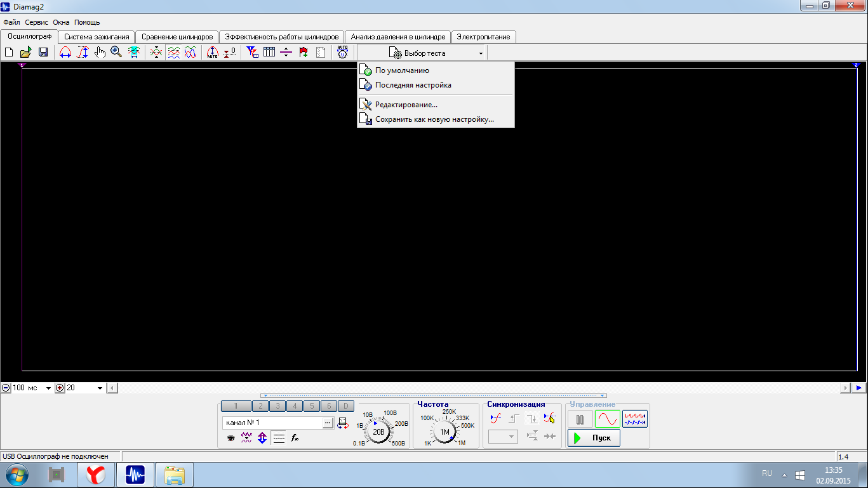Open Редактирование... from the dropdown menu
This screenshot has height=488, width=868.
pos(435,105)
